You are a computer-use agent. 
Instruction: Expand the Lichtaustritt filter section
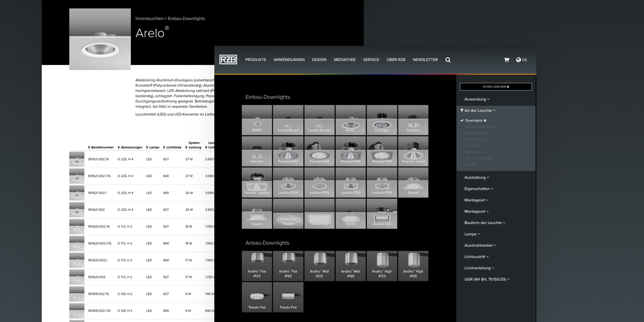pos(477,257)
